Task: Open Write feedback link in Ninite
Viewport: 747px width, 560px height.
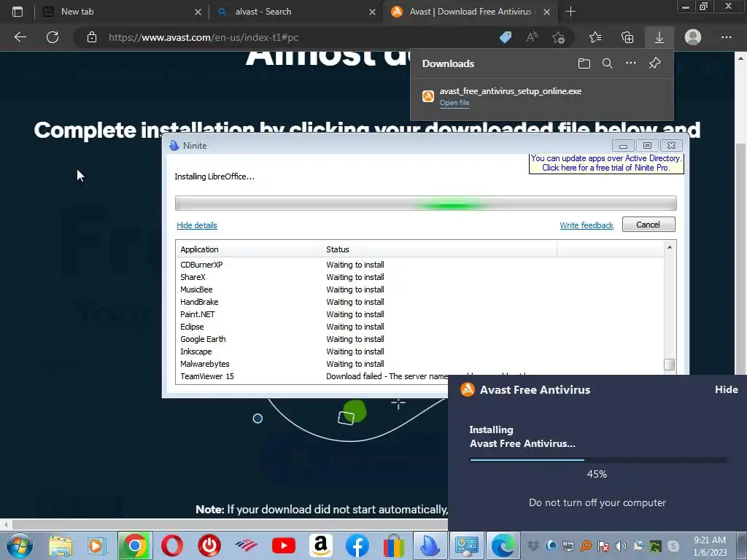Action: pyautogui.click(x=587, y=225)
